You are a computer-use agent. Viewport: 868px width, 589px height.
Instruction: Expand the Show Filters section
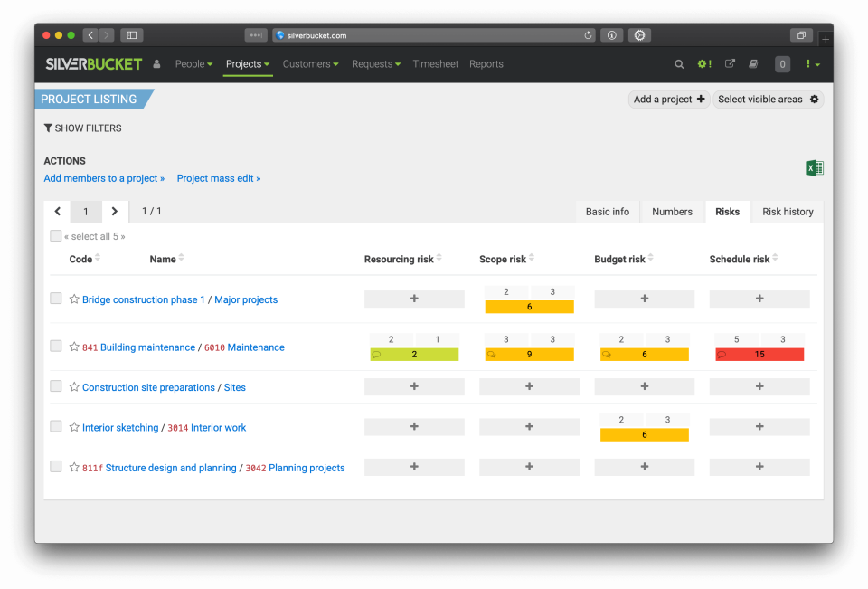click(82, 128)
